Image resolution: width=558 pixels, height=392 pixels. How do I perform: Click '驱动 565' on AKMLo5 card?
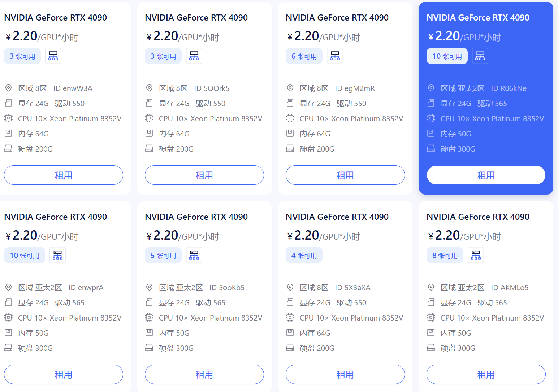[492, 303]
